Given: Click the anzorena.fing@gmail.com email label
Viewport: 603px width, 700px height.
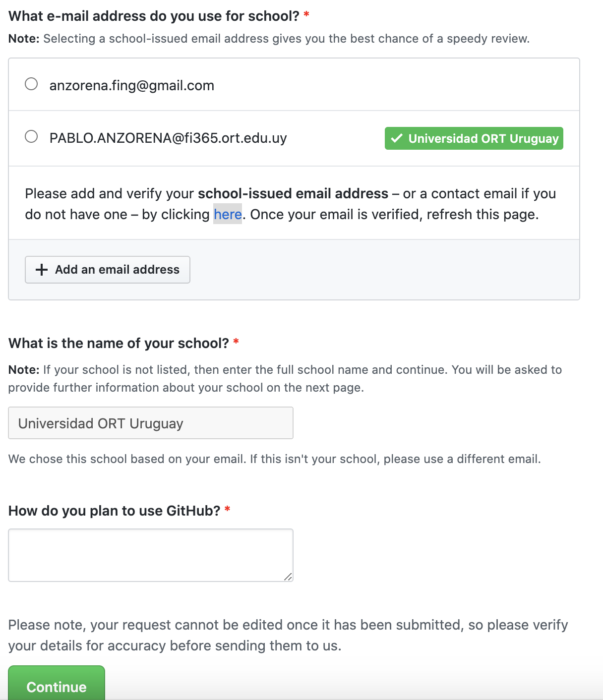Looking at the screenshot, I should (x=132, y=85).
